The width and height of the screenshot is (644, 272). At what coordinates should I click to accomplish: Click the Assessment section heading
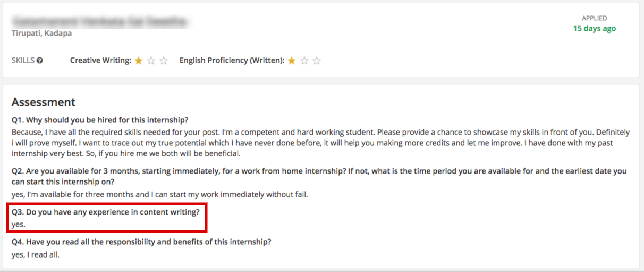coord(44,102)
